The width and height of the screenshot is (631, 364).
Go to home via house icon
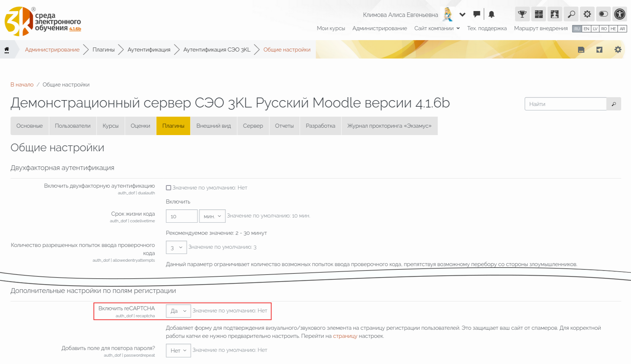coord(7,50)
